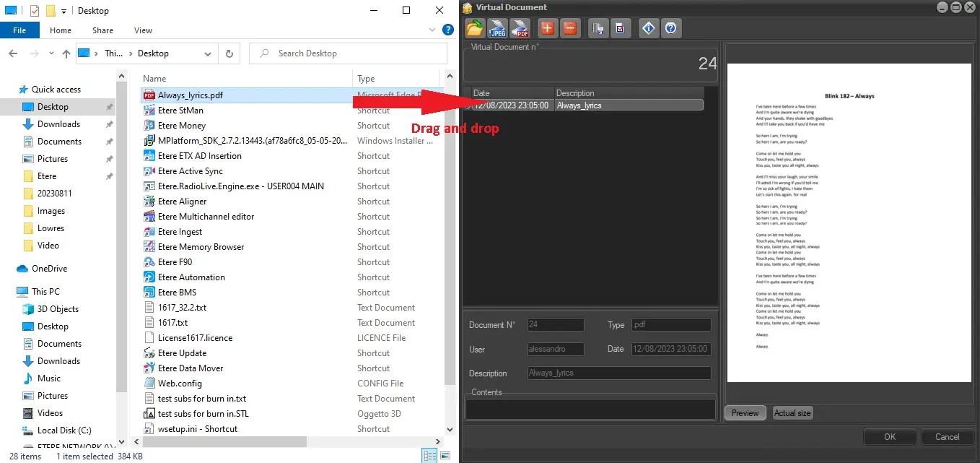Screen dimensions: 980x463
Task: Click the scan to JPEG icon
Action: (x=497, y=28)
